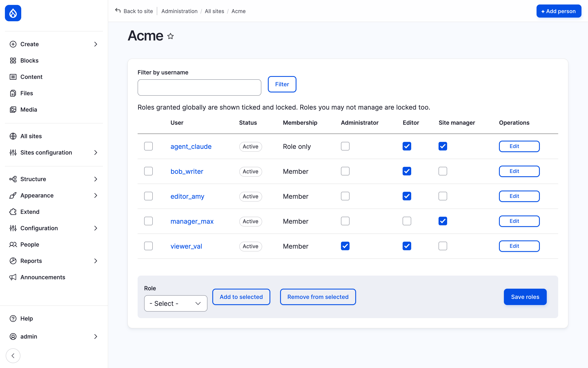Click the People icon in sidebar
The height and width of the screenshot is (368, 588).
tap(13, 244)
